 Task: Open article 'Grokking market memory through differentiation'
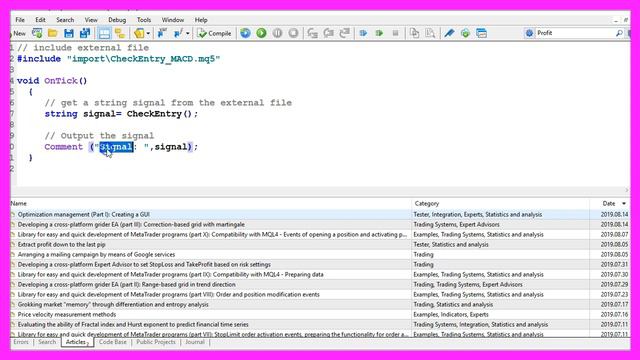(x=113, y=304)
